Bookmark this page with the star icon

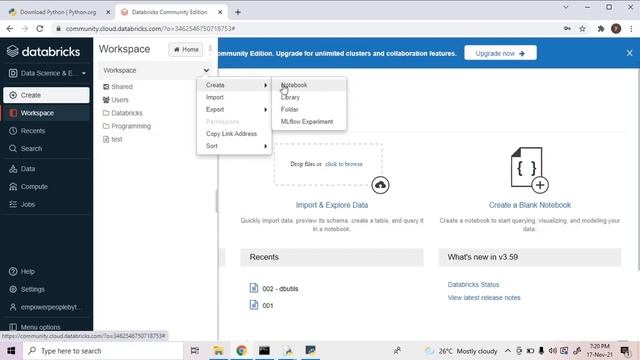(582, 29)
